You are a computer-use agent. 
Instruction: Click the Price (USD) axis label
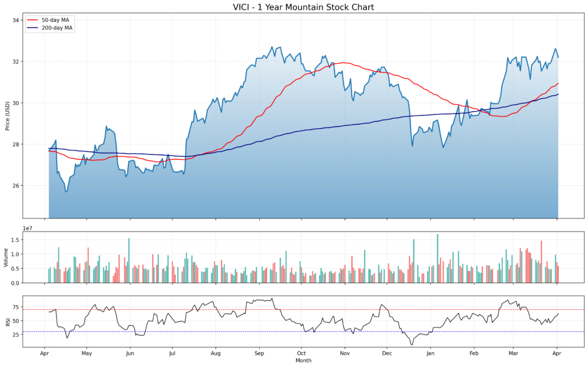point(7,116)
